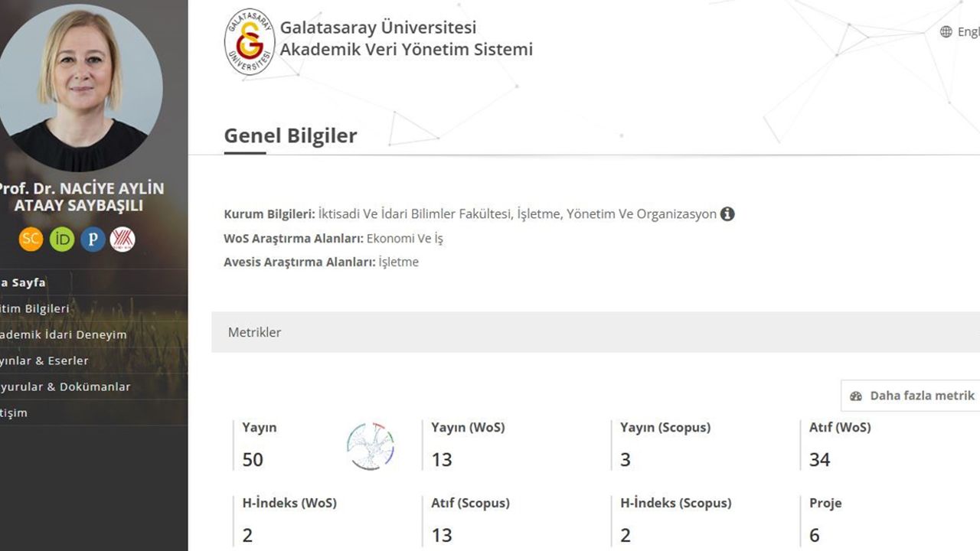Click the Metrikler section header
Screen dimensions: 980x551
click(255, 332)
